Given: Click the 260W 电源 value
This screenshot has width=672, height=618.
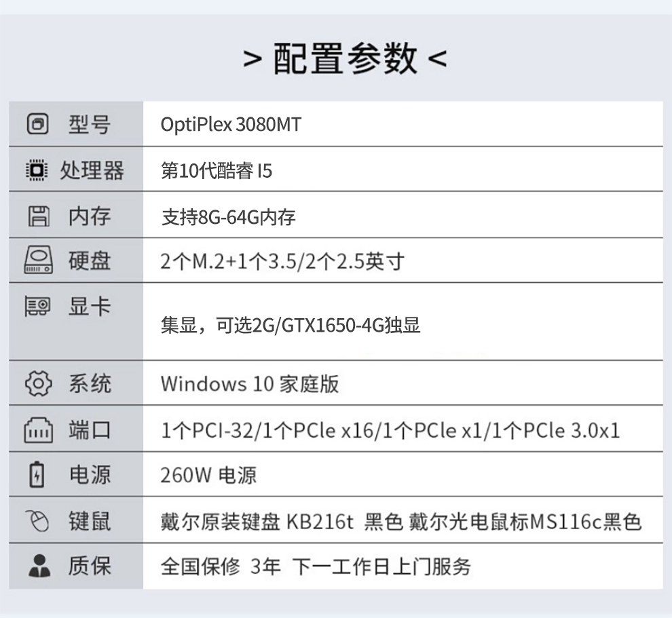Looking at the screenshot, I should (208, 475).
